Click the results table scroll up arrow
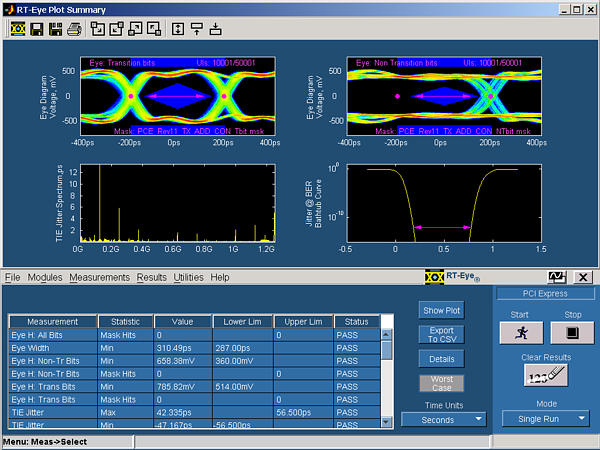 386,334
